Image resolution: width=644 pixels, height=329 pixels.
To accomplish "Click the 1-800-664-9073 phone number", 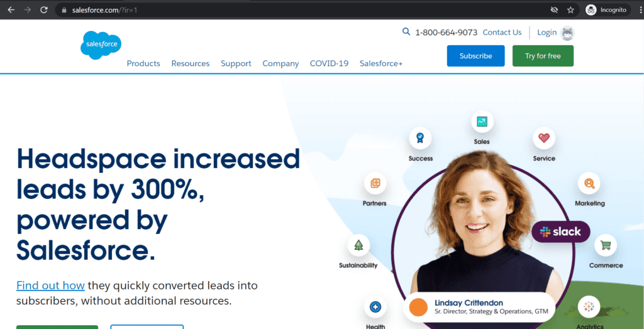I will coord(446,33).
